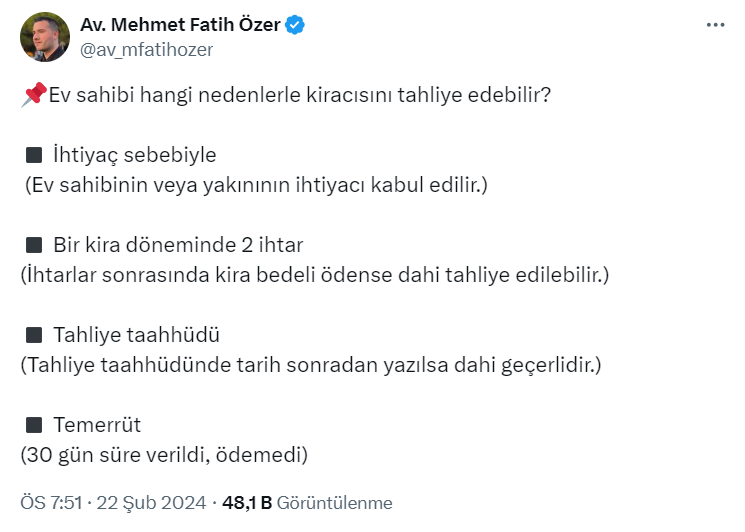
Task: Click the square bullet before Bir kira döneminde
Action: [x=34, y=245]
